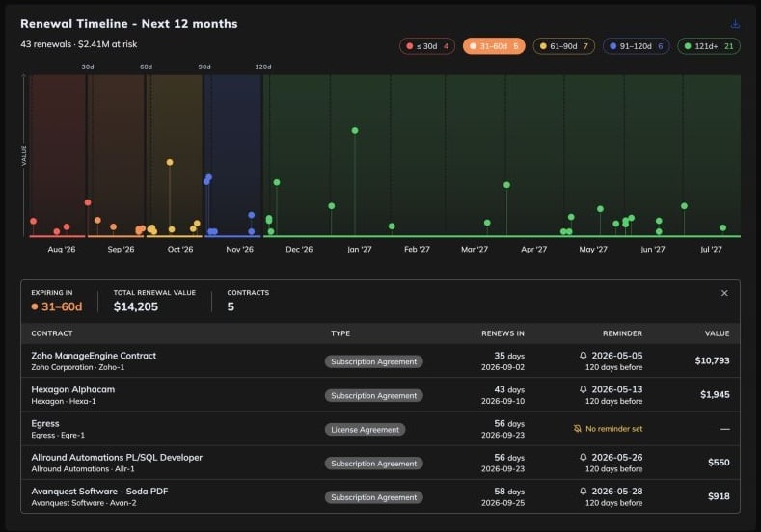This screenshot has height=532, width=761.
Task: Click the Subscription Agreement tag for Hexagon Alphacam
Action: pos(373,396)
